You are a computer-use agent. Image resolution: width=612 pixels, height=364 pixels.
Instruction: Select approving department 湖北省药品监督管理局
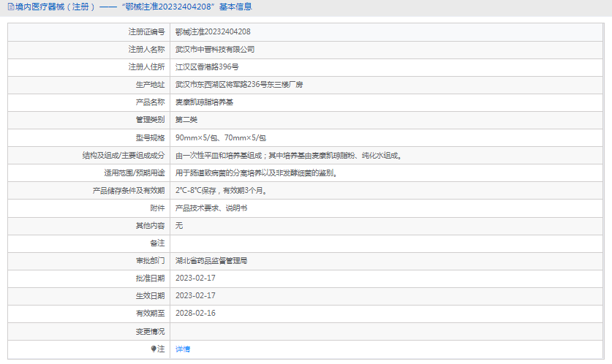(211, 261)
